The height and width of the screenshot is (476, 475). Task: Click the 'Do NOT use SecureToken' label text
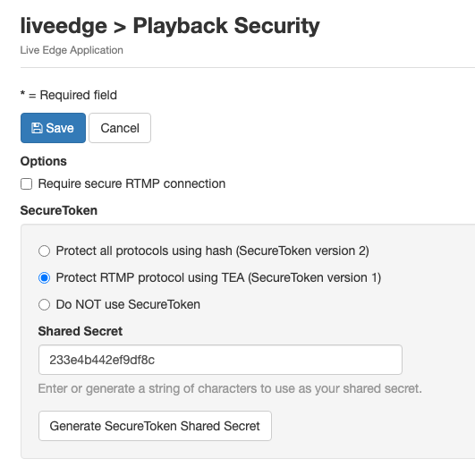128,304
